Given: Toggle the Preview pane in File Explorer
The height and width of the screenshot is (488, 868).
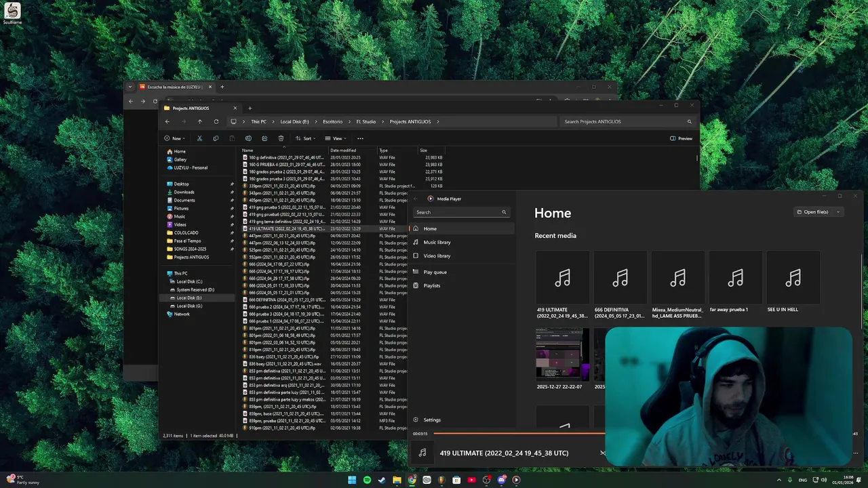Looking at the screenshot, I should coord(682,138).
